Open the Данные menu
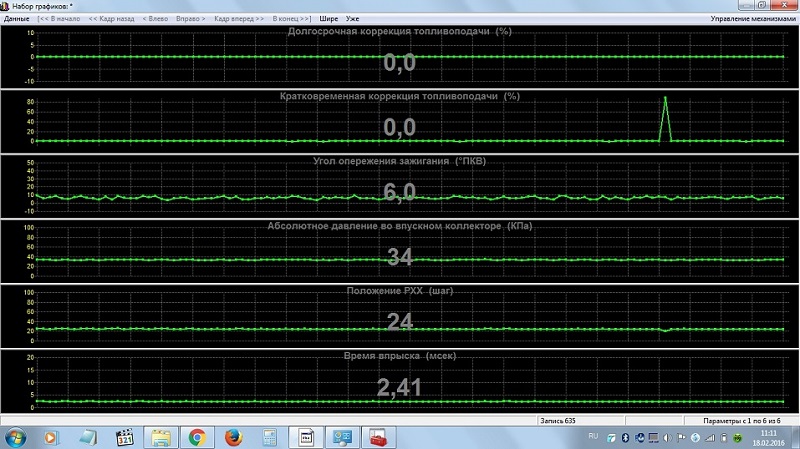Screen dimensions: 800x449 pos(16,19)
